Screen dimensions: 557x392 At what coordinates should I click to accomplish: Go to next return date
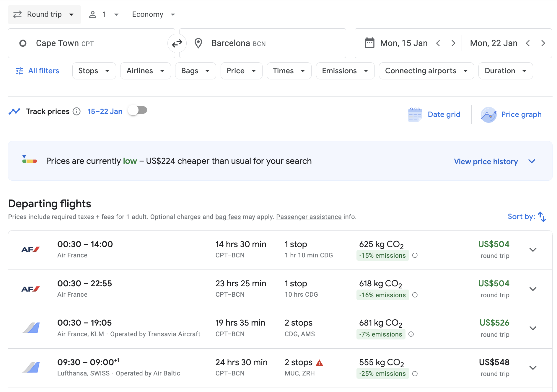coord(543,43)
